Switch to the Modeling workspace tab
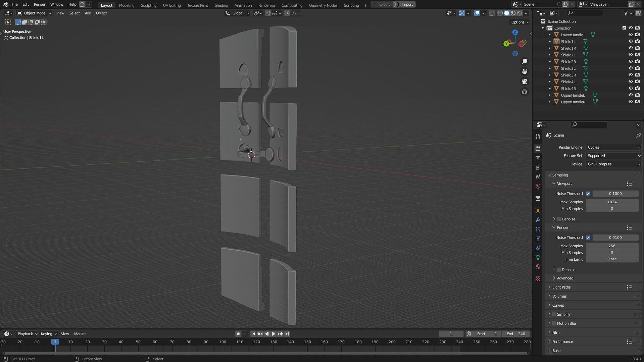 [x=127, y=5]
